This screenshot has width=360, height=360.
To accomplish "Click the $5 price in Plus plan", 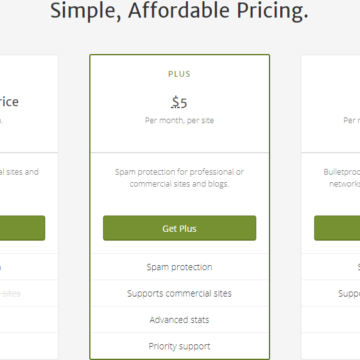I will [179, 102].
